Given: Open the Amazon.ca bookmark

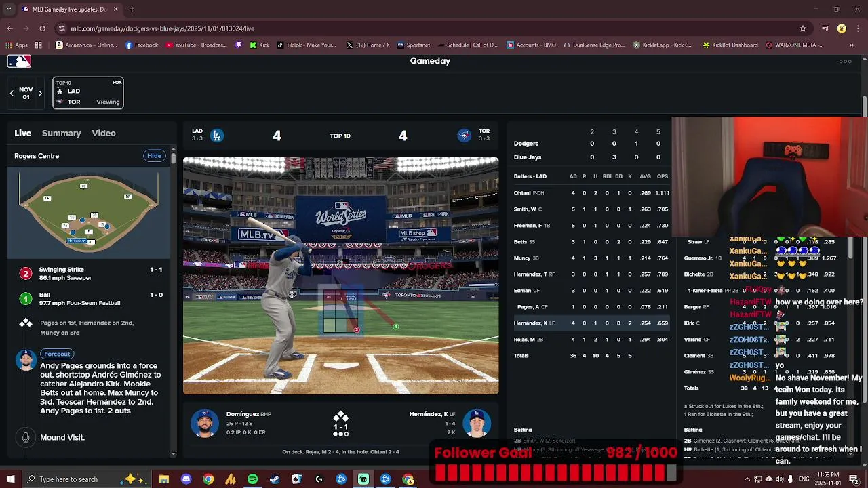Looking at the screenshot, I should point(86,45).
